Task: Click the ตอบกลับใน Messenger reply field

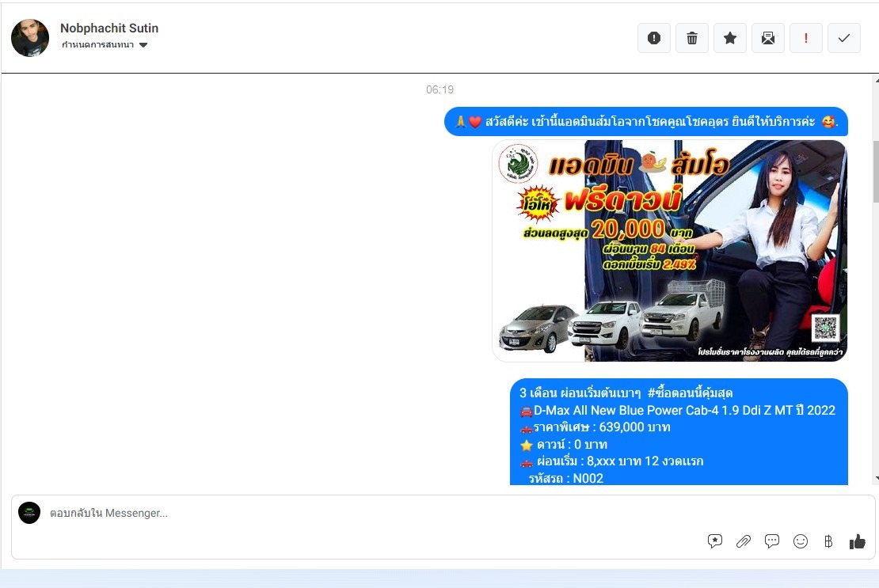Action: click(356, 513)
